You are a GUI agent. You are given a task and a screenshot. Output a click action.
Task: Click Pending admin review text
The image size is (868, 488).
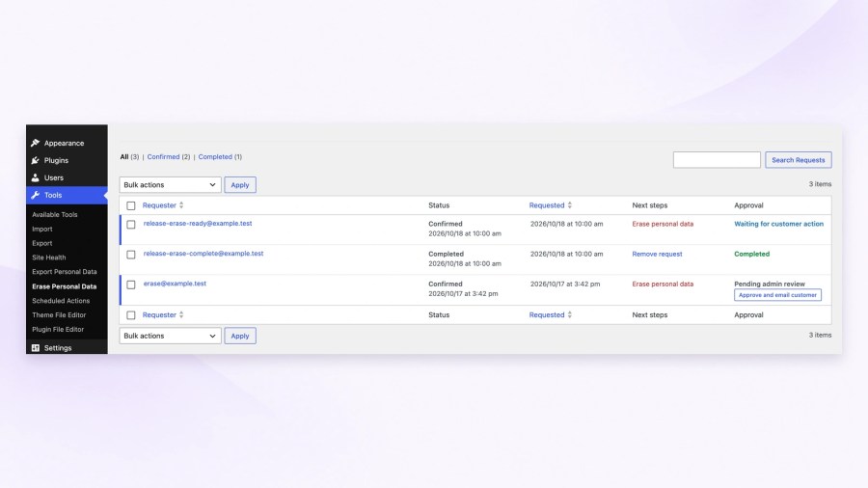click(770, 284)
